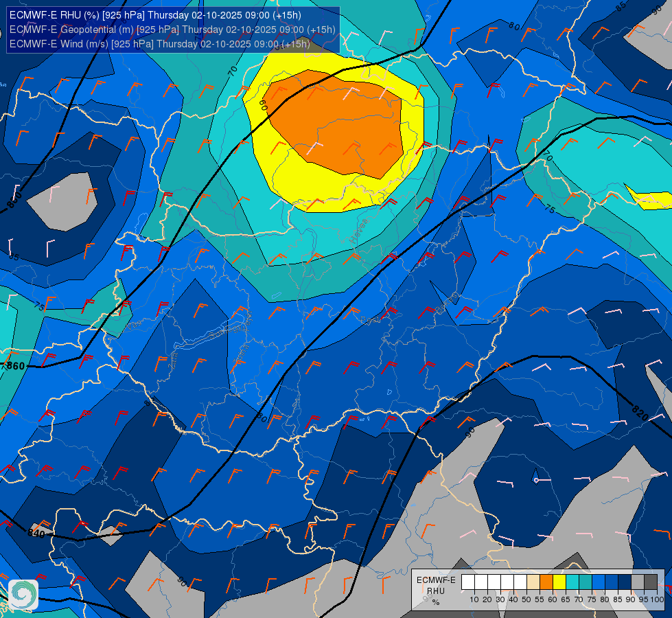Image resolution: width=672 pixels, height=618 pixels.
Task: Click the ECMWF-E label in the legend
Action: 436,580
